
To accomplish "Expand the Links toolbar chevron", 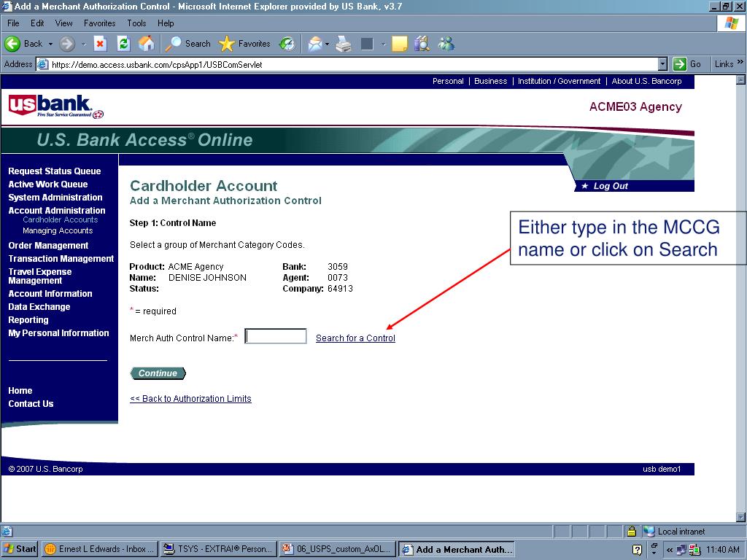I will (x=740, y=63).
